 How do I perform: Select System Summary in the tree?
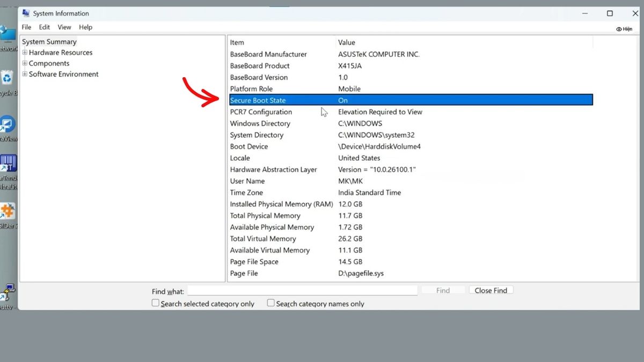(49, 42)
